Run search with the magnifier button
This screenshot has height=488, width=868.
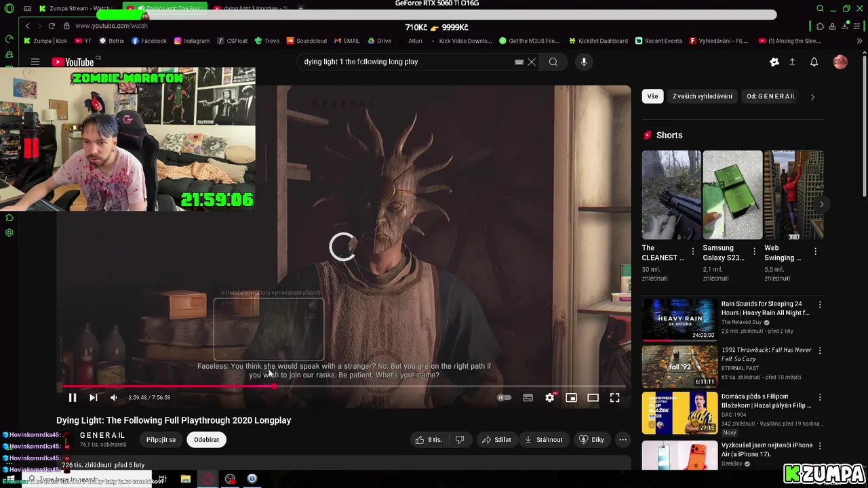(553, 62)
